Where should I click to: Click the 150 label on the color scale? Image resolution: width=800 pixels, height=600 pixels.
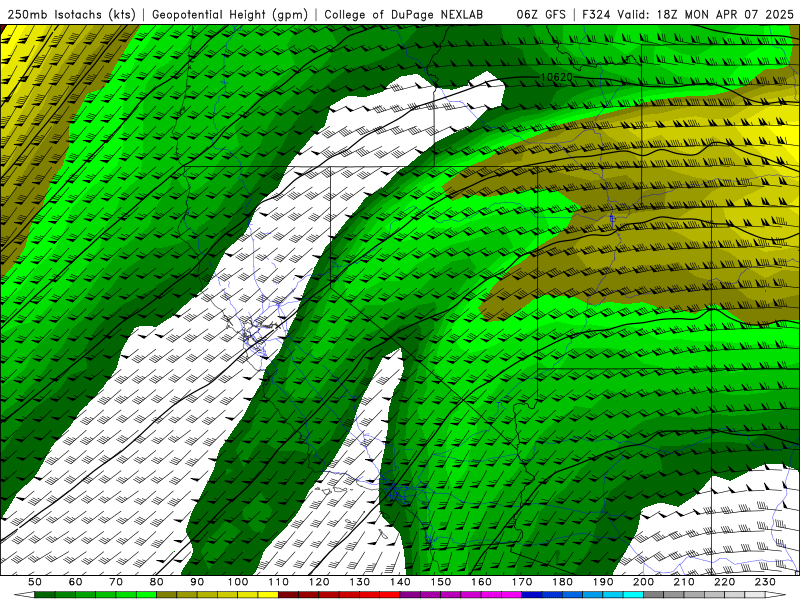[x=440, y=582]
